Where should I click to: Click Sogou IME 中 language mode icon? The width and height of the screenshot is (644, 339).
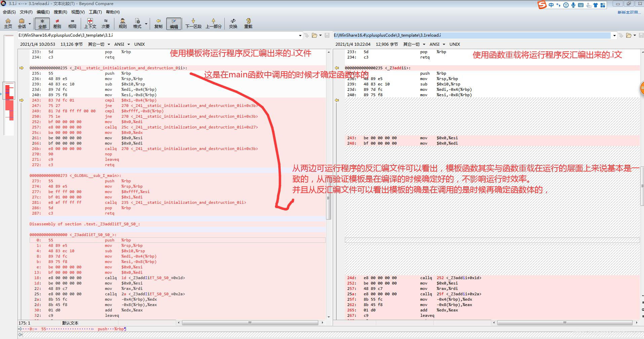pyautogui.click(x=551, y=5)
